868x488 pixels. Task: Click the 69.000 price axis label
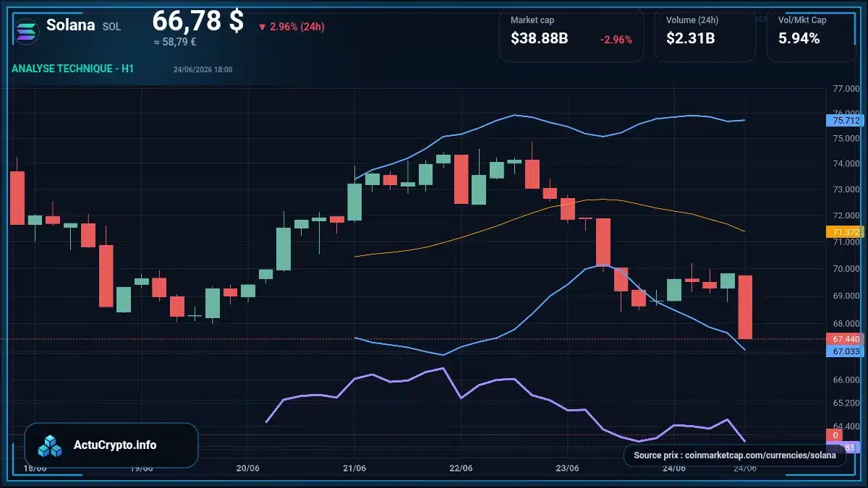846,296
